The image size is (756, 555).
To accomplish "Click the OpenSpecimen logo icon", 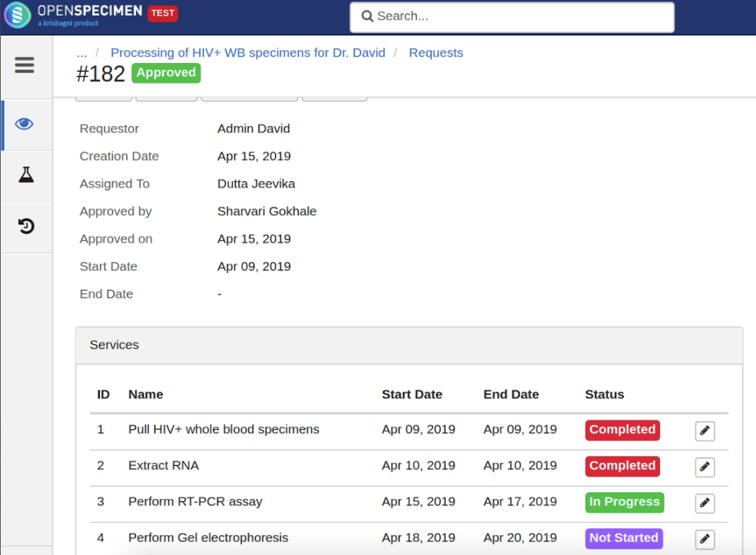I will click(x=17, y=15).
